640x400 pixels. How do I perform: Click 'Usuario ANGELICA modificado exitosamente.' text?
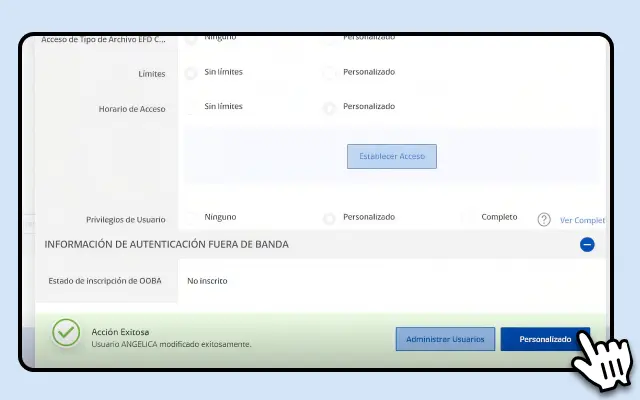[x=171, y=344]
